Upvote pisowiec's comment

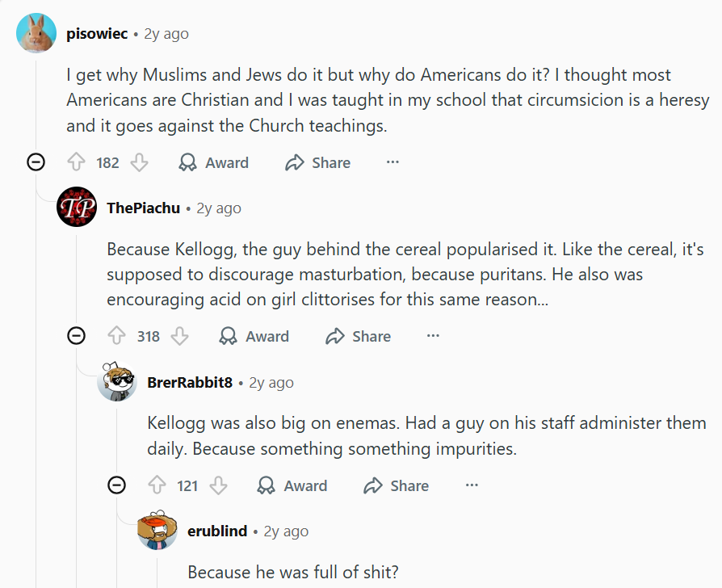pyautogui.click(x=77, y=162)
